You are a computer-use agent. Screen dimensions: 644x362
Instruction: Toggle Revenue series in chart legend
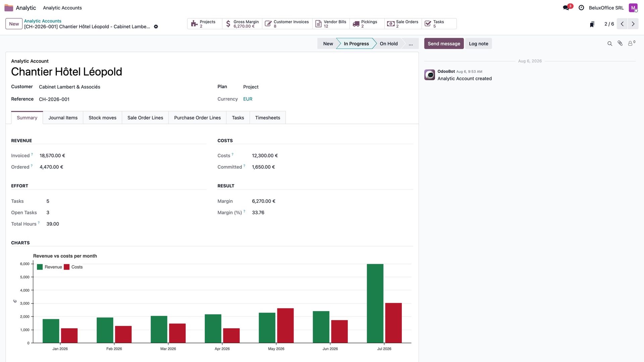(x=50, y=267)
